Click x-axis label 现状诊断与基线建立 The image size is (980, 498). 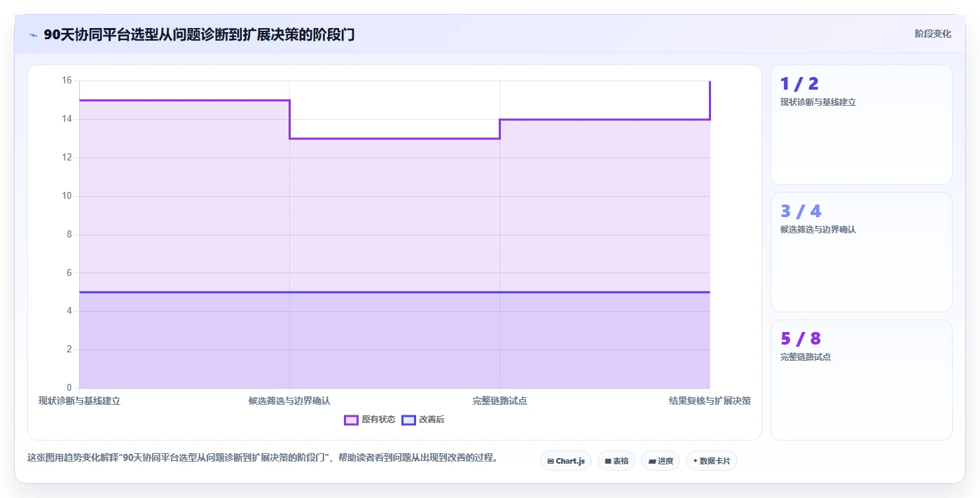click(x=79, y=401)
